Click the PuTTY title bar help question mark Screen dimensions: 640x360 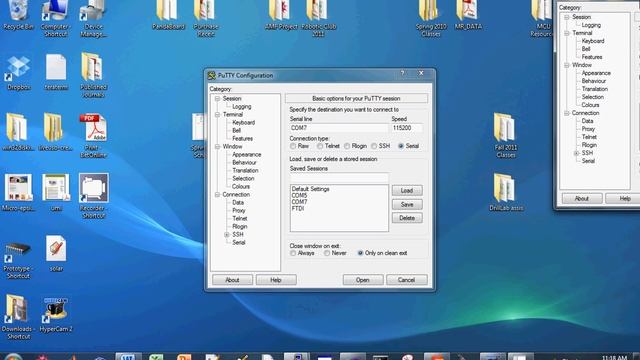[x=402, y=73]
